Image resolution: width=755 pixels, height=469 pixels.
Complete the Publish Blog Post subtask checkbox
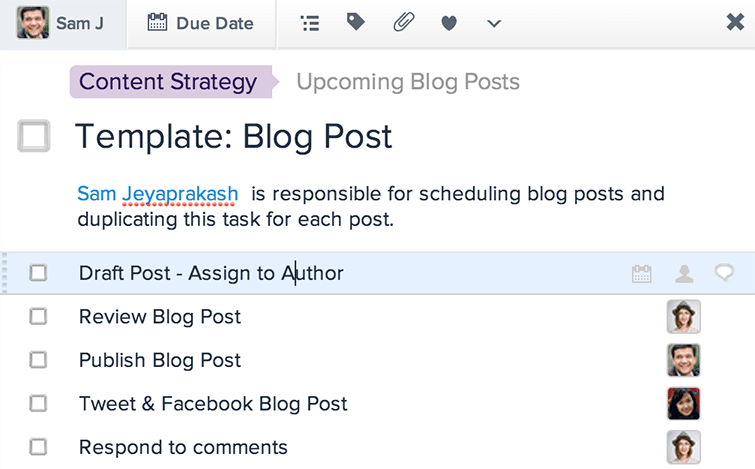(38, 360)
